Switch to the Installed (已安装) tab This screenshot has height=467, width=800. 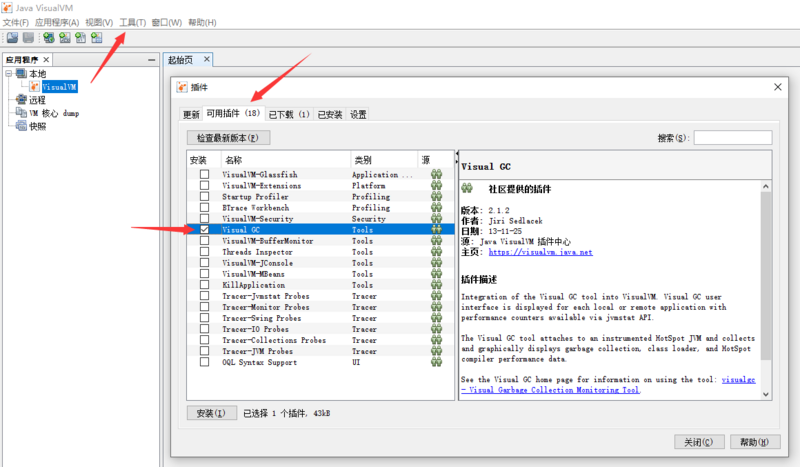[330, 114]
